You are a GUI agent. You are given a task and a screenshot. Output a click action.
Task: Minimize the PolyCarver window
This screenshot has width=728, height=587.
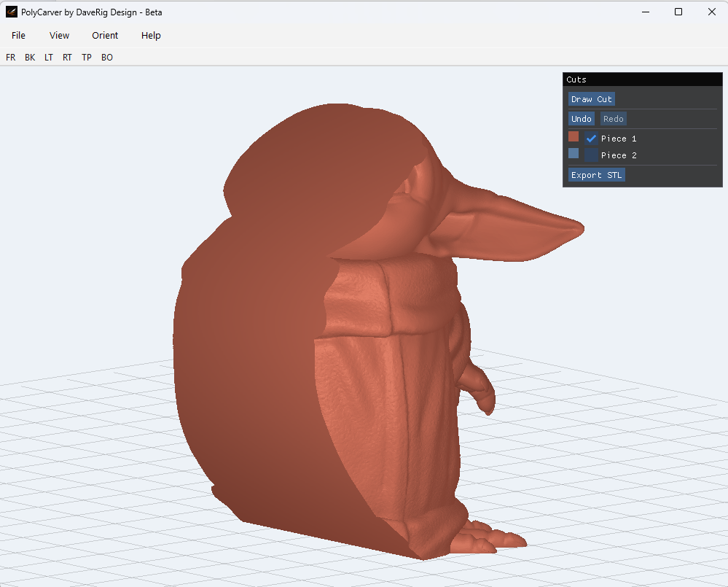tap(646, 12)
